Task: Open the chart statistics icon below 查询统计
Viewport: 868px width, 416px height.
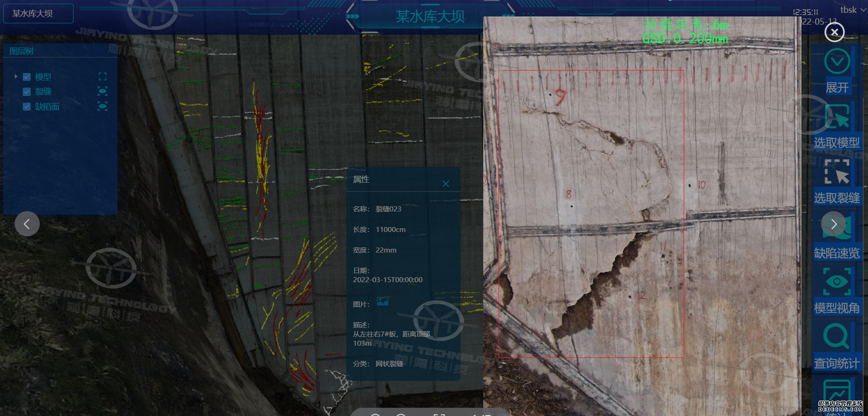Action: pyautogui.click(x=836, y=392)
